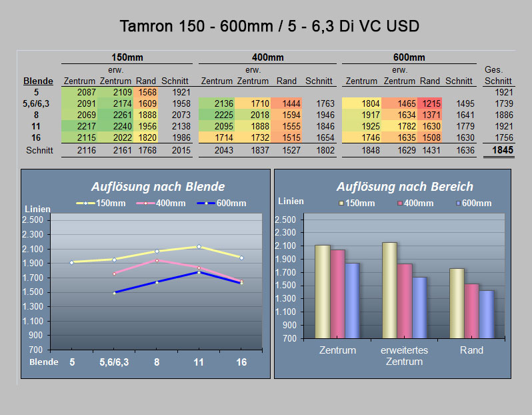Click the Tamron 150 - 600mm main title
The width and height of the screenshot is (532, 415).
click(269, 26)
